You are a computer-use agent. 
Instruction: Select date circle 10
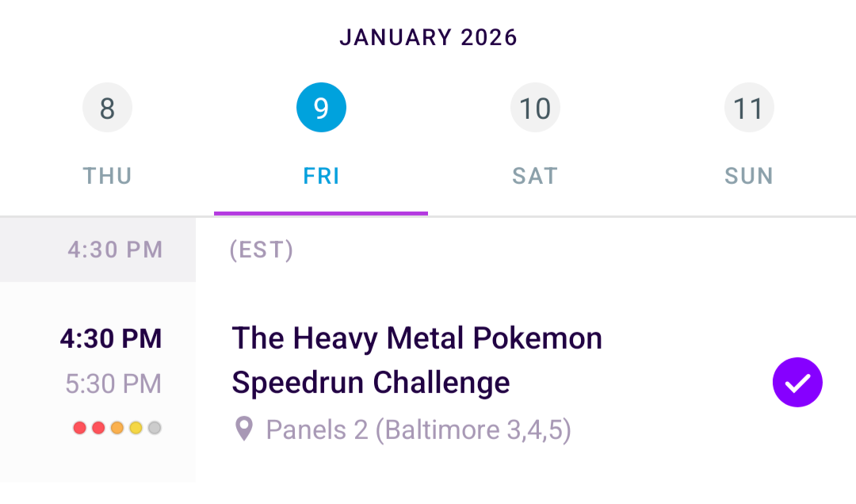[x=535, y=108]
